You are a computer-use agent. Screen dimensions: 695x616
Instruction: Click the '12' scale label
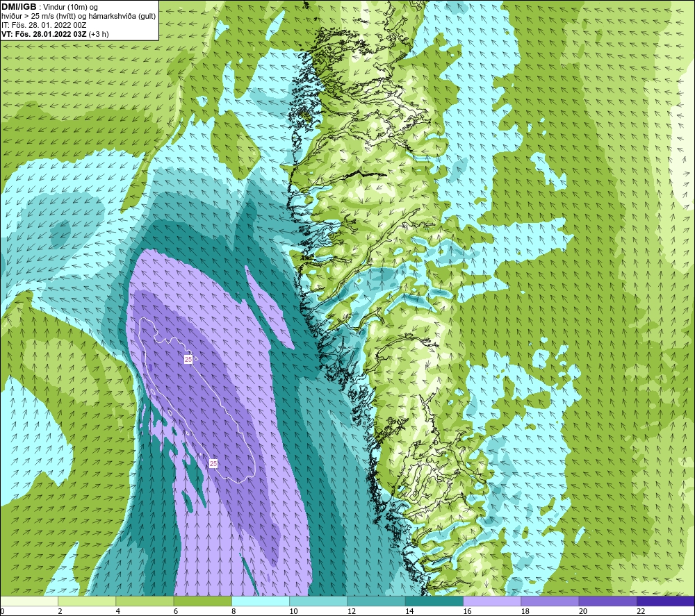coord(352,611)
